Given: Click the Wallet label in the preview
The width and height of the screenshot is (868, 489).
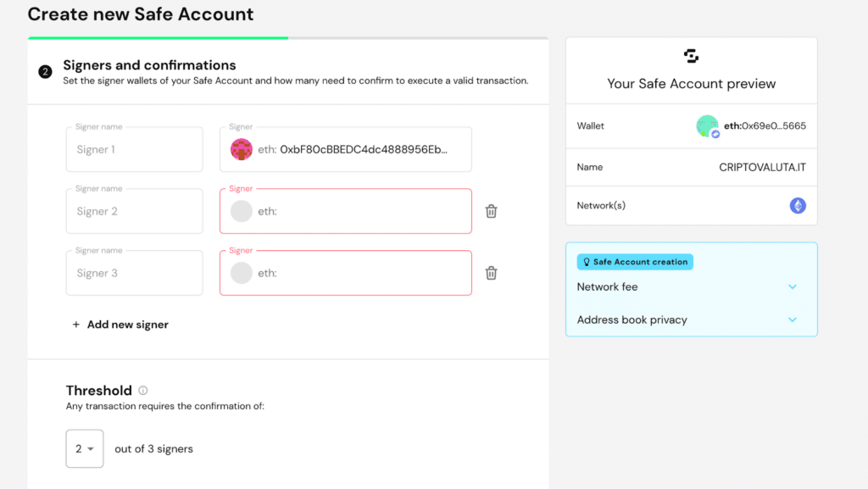Looking at the screenshot, I should click(x=590, y=126).
